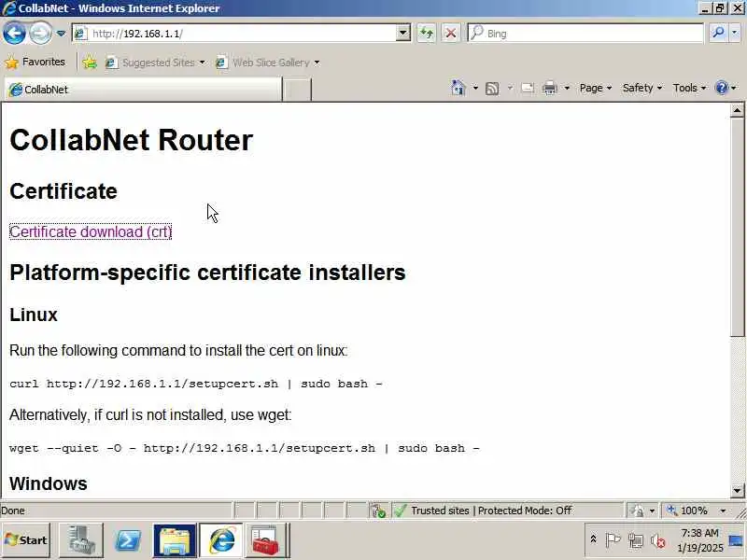The image size is (747, 560).
Task: Click the address bar page icon
Action: (80, 34)
